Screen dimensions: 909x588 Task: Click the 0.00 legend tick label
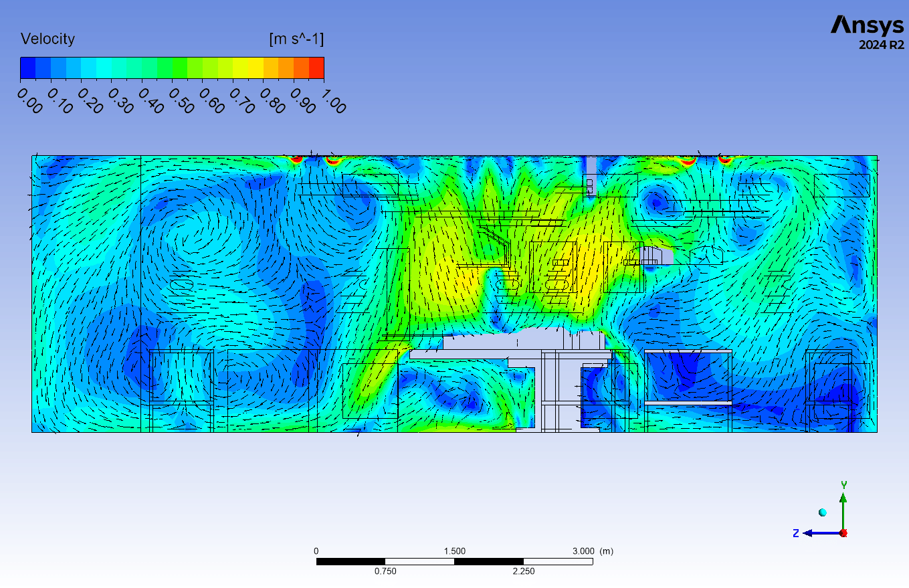(x=27, y=100)
